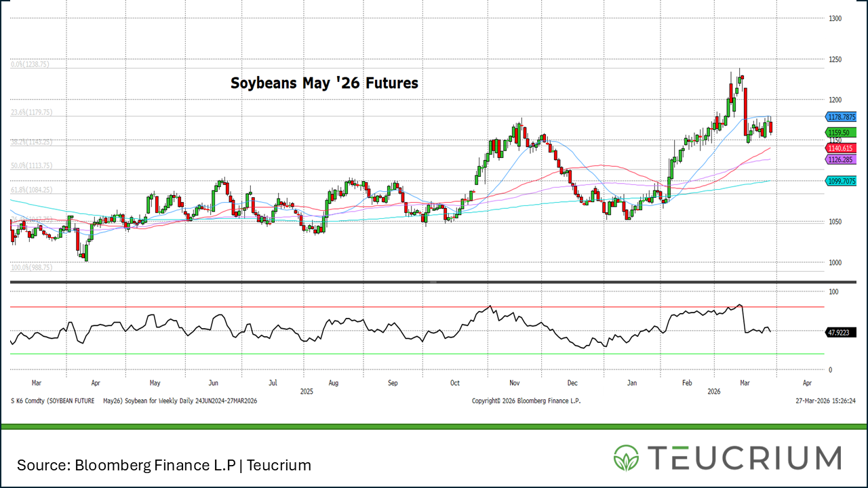
Task: Toggle the 61.8%(1084.25) retracement line
Action: coord(31,190)
